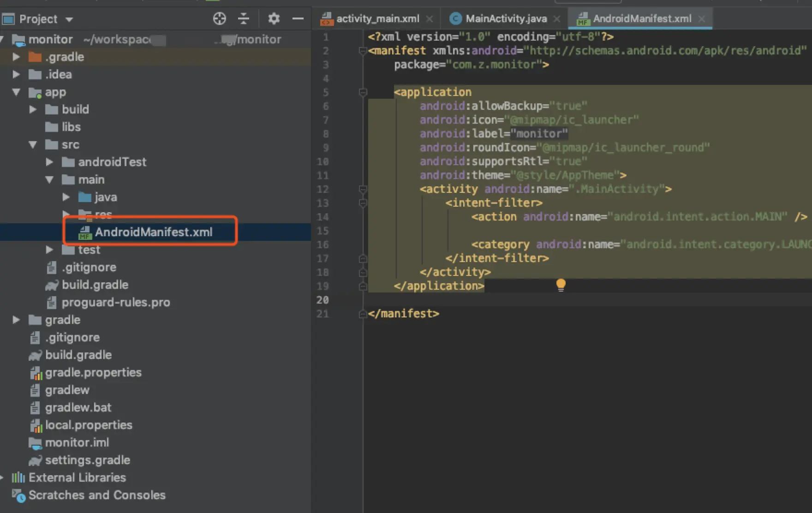Fold the manifest tag at line 2

363,51
